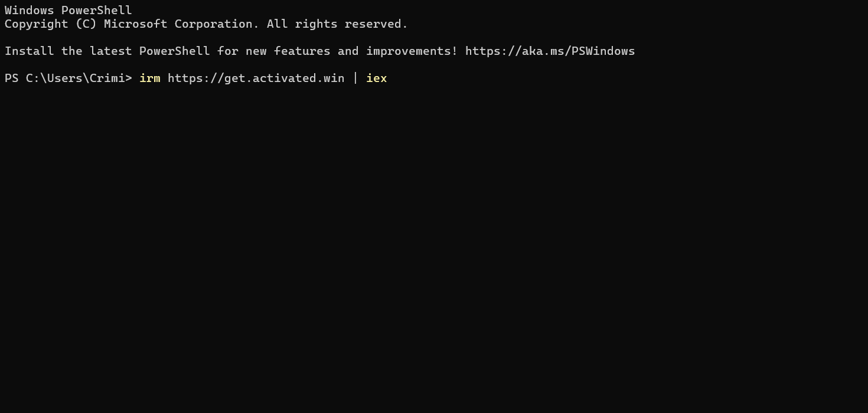Open the https://aka.ms/PSWindows link
868x413 pixels.
550,51
